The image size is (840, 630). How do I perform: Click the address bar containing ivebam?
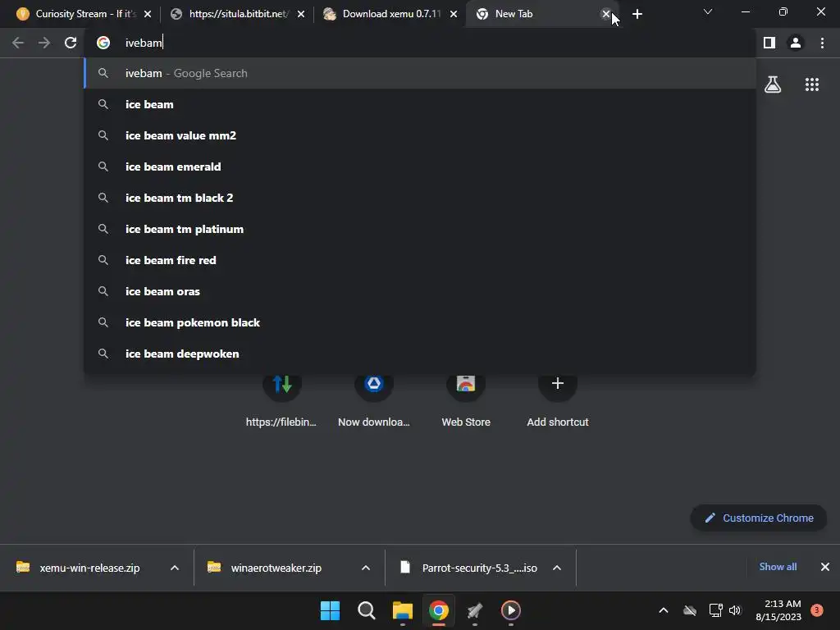(421, 43)
